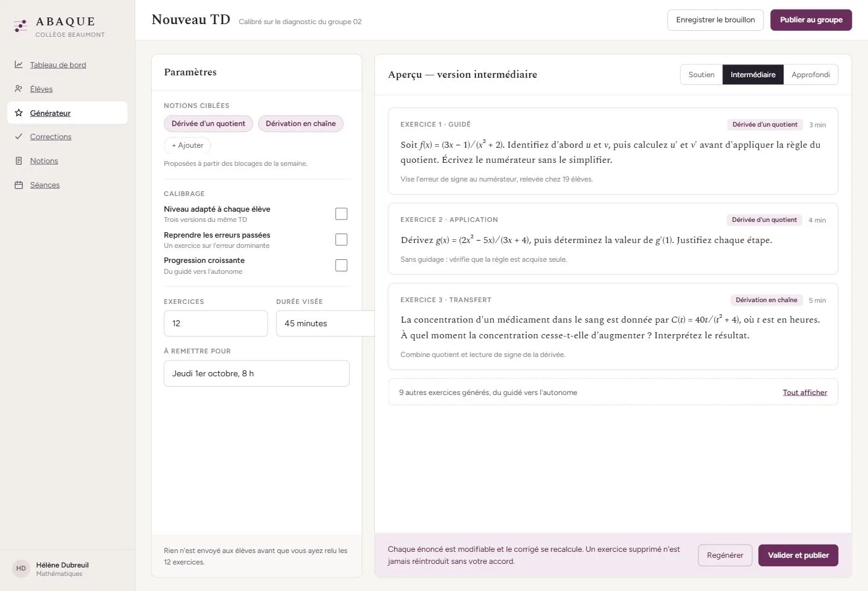Click "9 autres exercices générés" text

point(488,393)
